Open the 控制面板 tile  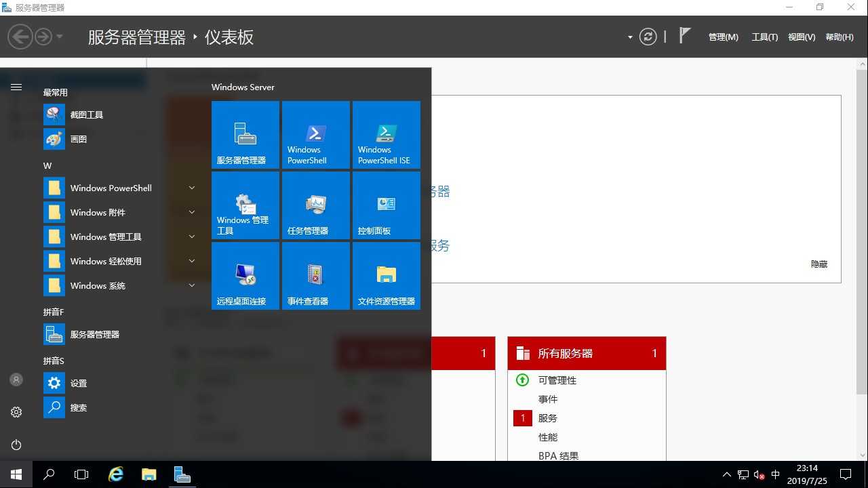pyautogui.click(x=387, y=205)
